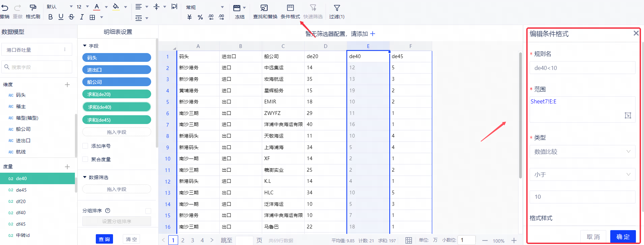
Task: Click the Bold formatting icon
Action: 51,17
